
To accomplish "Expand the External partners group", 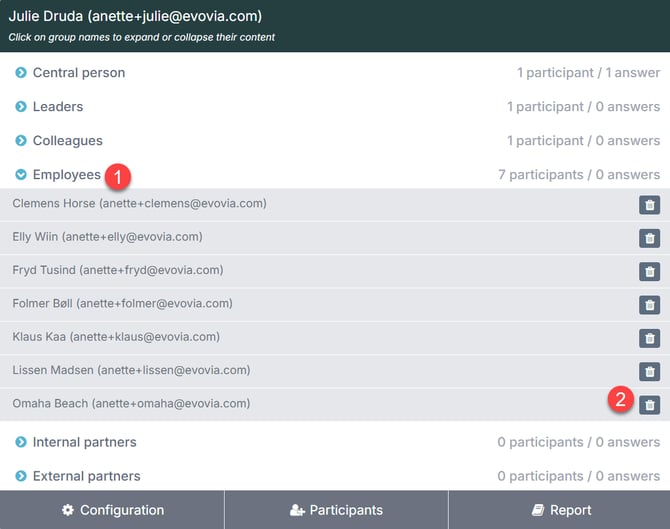I will pyautogui.click(x=86, y=476).
